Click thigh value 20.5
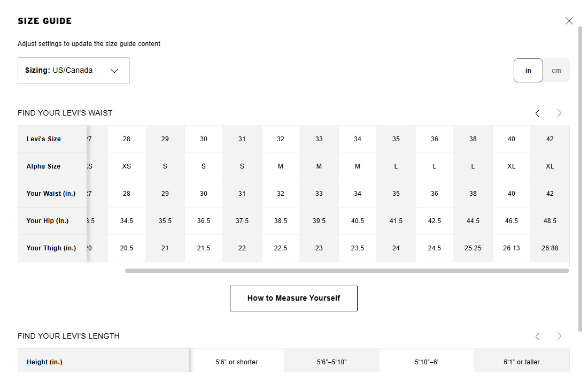Image resolution: width=588 pixels, height=390 pixels. coord(127,248)
